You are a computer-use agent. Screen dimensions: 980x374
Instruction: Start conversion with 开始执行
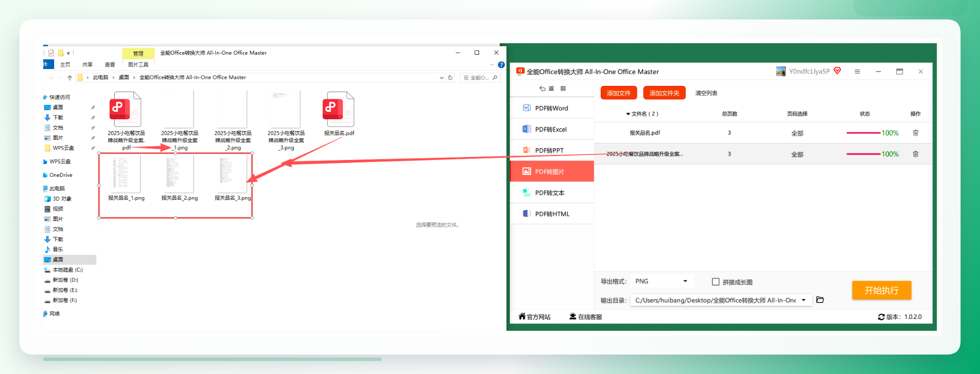[882, 290]
